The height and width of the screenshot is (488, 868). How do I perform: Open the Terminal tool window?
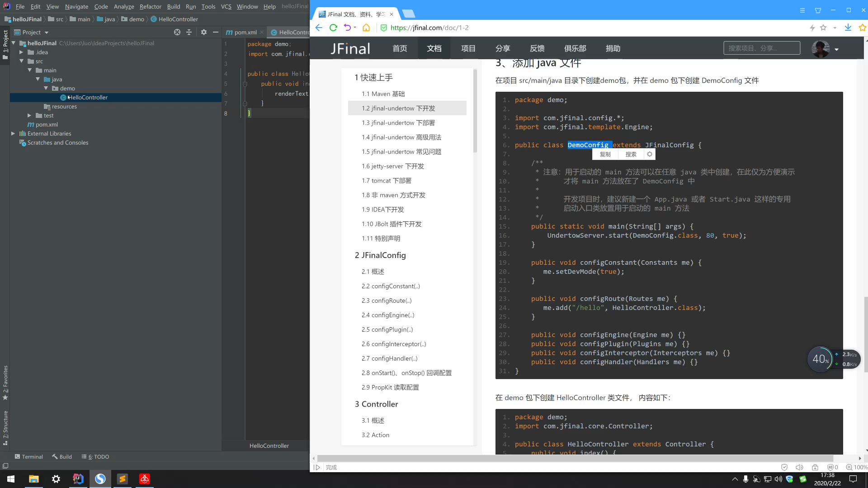tap(29, 457)
